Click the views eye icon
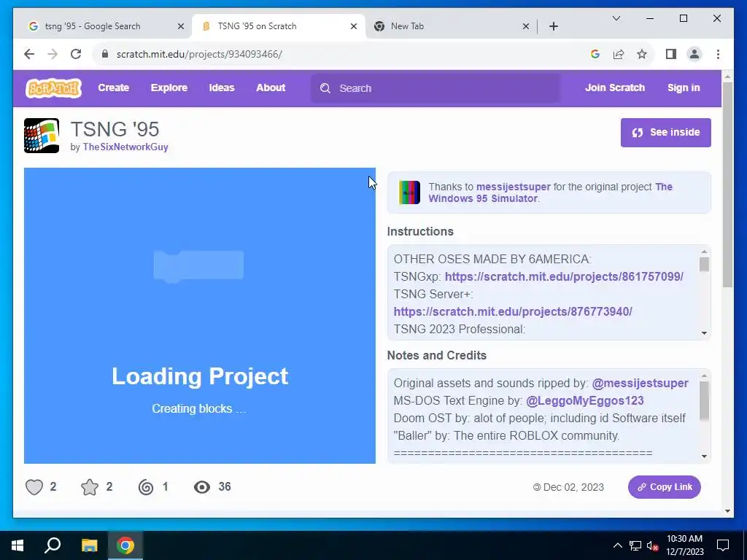The image size is (747, 560). click(202, 487)
